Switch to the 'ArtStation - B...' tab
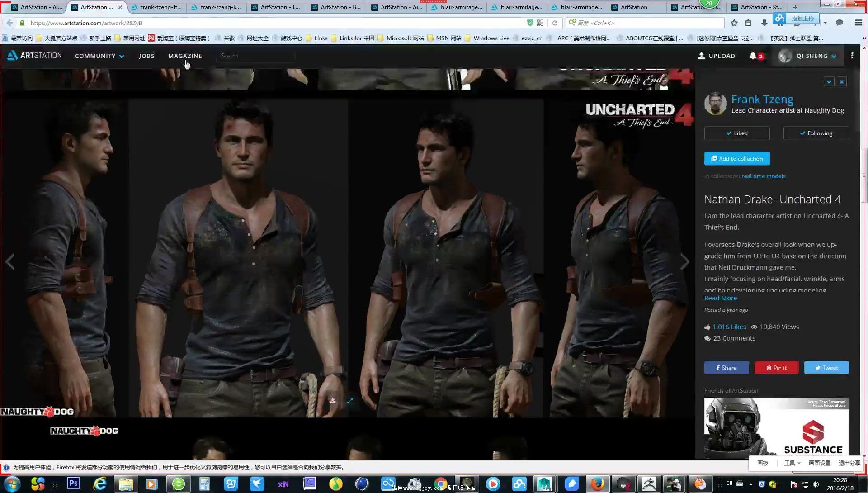This screenshot has width=868, height=493. (336, 7)
